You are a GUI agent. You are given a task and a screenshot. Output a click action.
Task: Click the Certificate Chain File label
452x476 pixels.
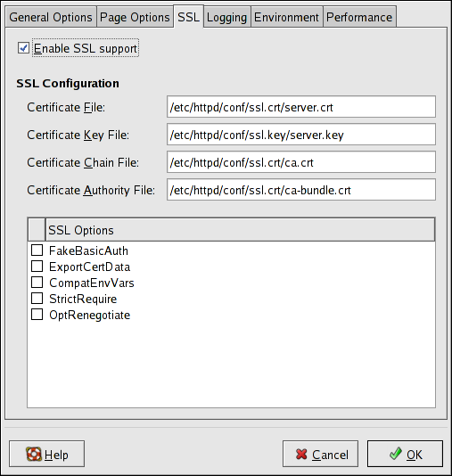[x=83, y=163]
